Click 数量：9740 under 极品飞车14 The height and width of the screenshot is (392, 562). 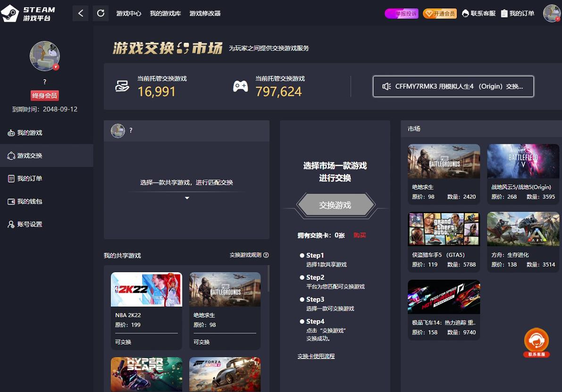[461, 332]
